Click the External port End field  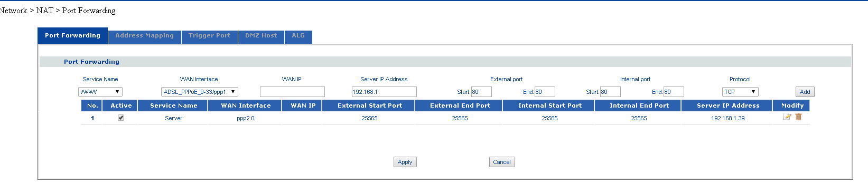545,92
